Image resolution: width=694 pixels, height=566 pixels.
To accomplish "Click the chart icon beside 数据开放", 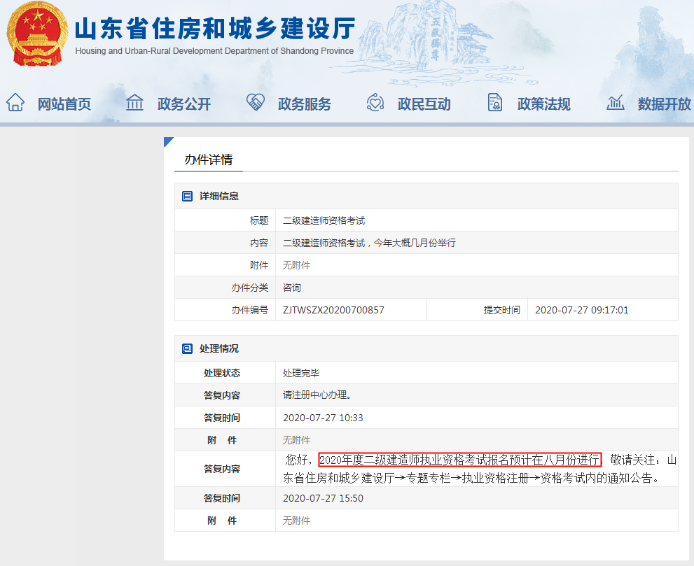I will [616, 103].
